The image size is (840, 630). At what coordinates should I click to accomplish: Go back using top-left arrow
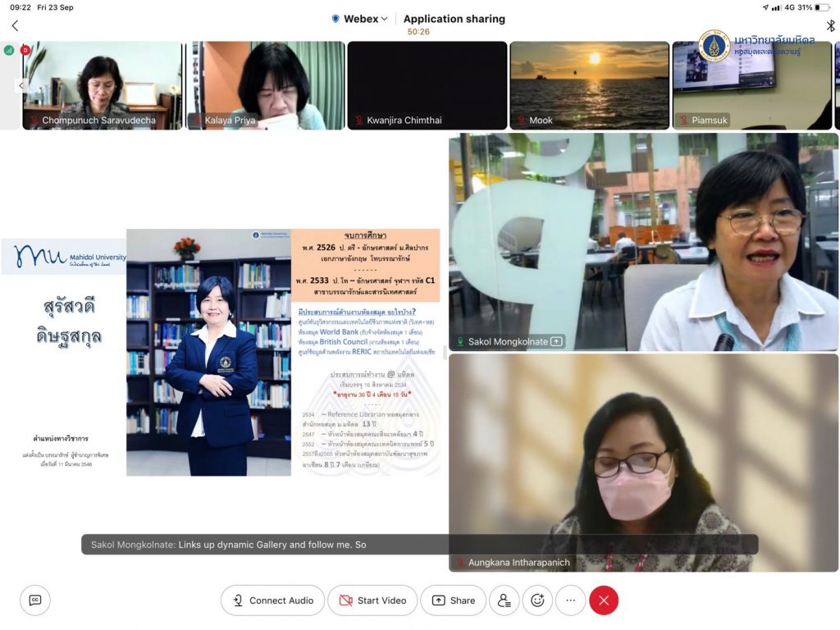coord(15,25)
